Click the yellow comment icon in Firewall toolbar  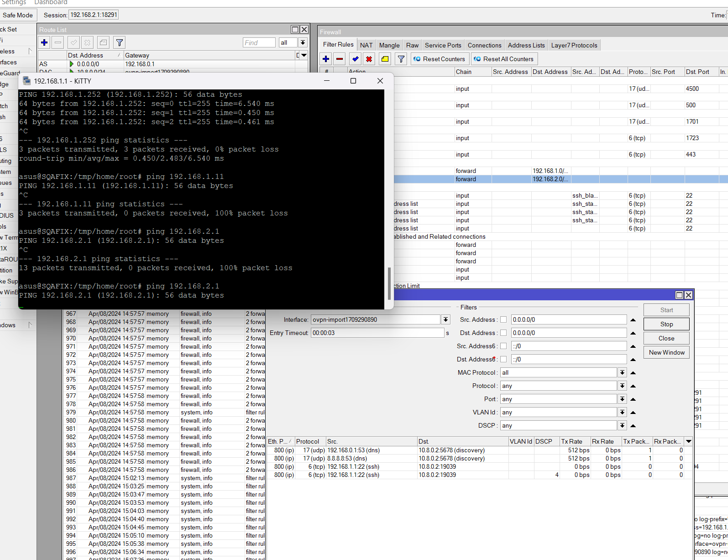pyautogui.click(x=385, y=59)
